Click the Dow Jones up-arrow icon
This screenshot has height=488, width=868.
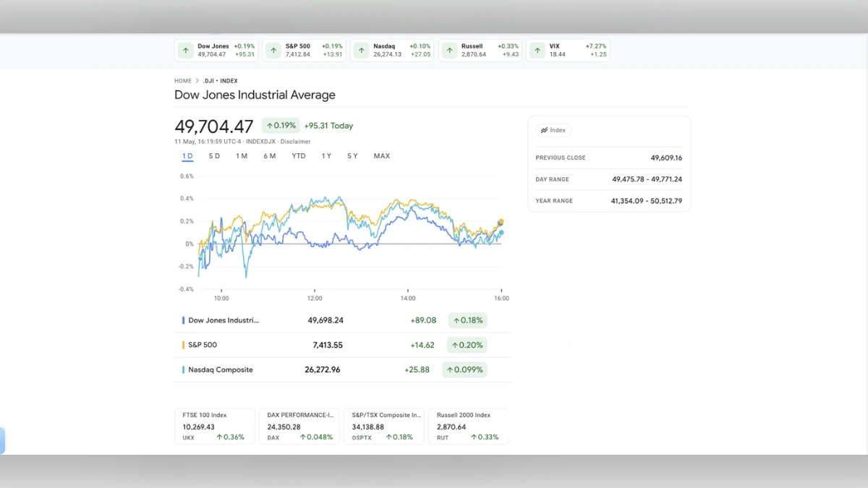(x=186, y=51)
